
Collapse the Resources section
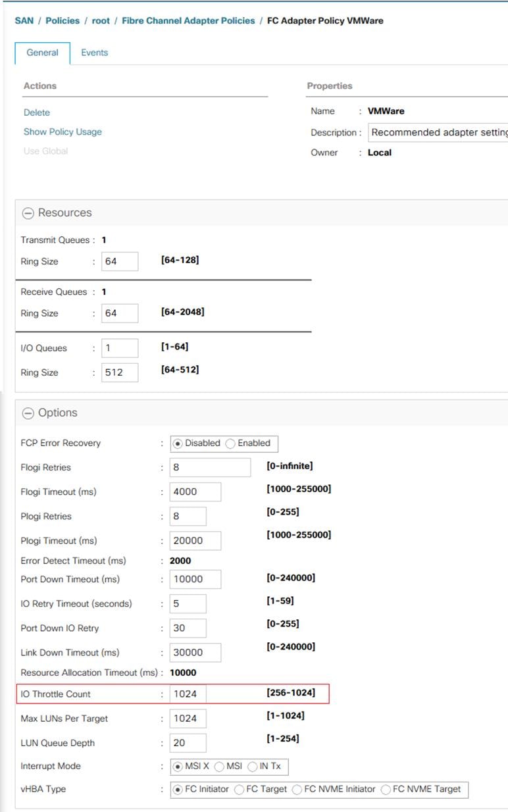pos(28,213)
